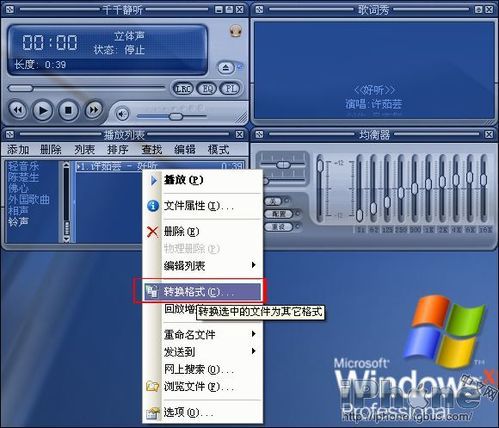Click the options icon beside 选项
This screenshot has width=499, height=428.
pos(153,413)
